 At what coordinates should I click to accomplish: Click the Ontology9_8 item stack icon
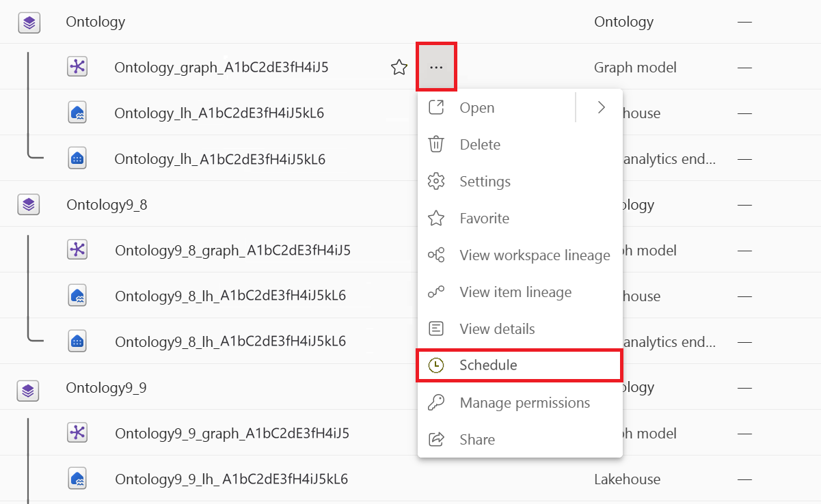point(29,204)
